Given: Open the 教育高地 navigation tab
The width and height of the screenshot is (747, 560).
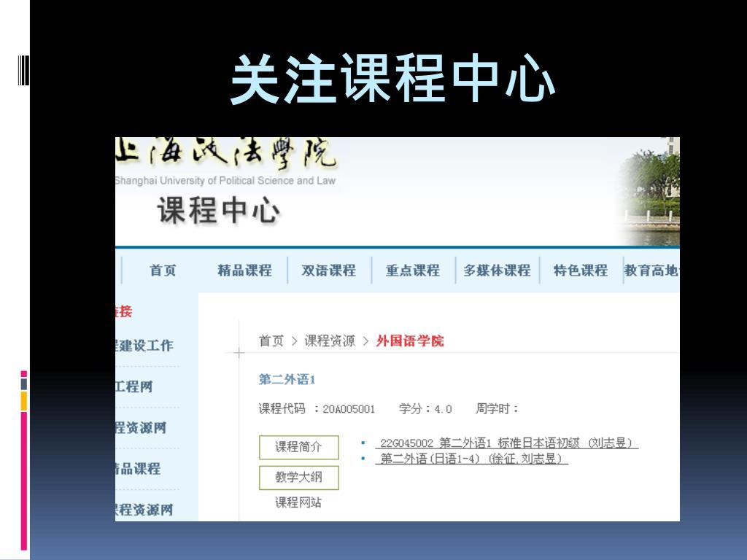Looking at the screenshot, I should (651, 271).
